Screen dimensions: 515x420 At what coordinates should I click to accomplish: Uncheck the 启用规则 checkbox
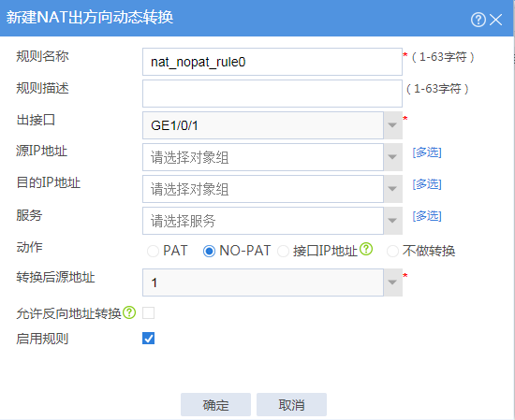pyautogui.click(x=149, y=339)
